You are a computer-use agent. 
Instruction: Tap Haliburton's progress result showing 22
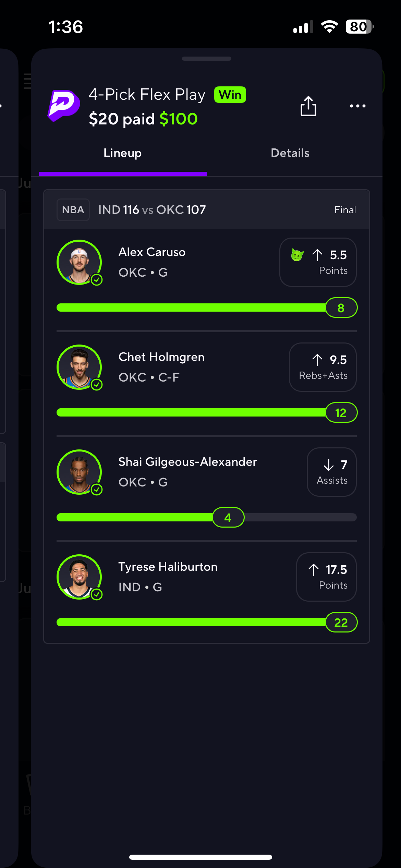point(341,622)
